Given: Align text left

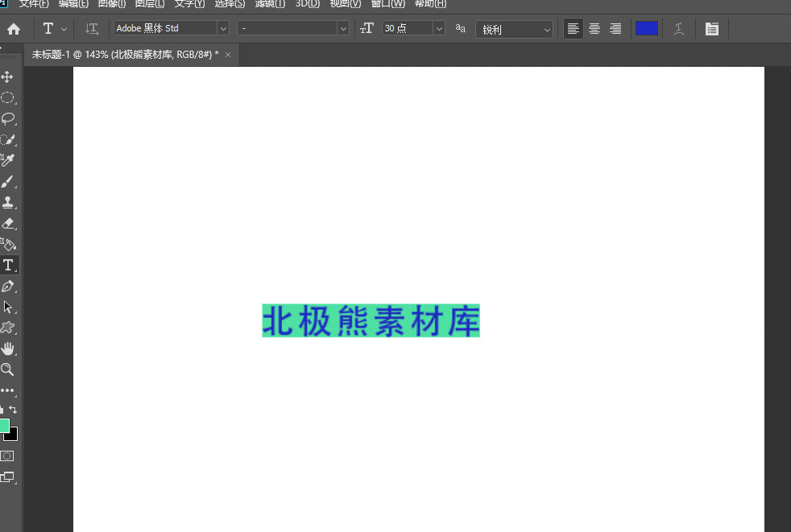Looking at the screenshot, I should click(573, 29).
